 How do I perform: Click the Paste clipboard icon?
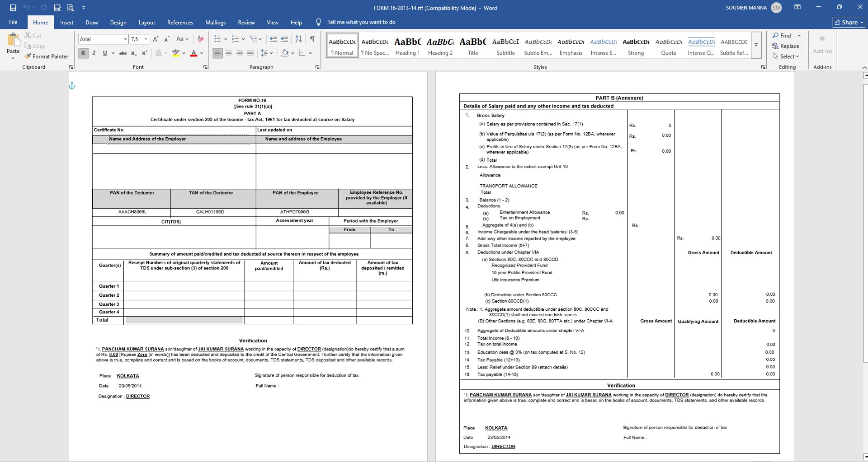tap(14, 40)
